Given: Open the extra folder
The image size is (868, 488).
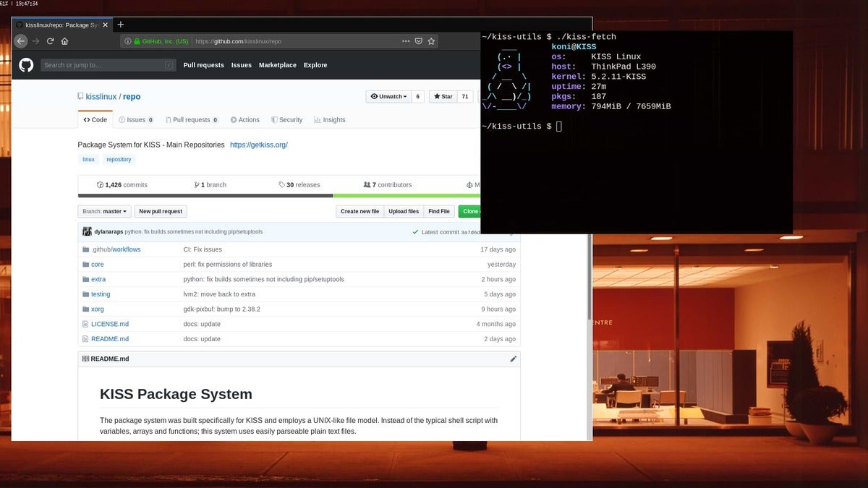Looking at the screenshot, I should 98,279.
